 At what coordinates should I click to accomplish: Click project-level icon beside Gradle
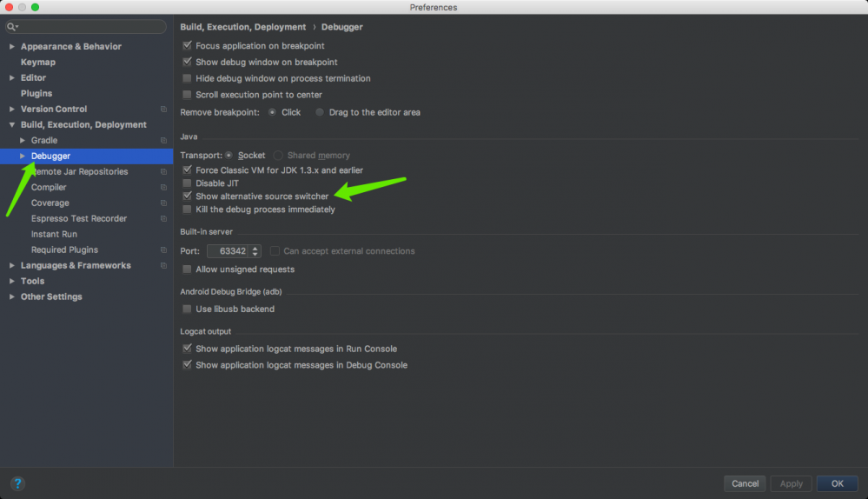coord(163,141)
